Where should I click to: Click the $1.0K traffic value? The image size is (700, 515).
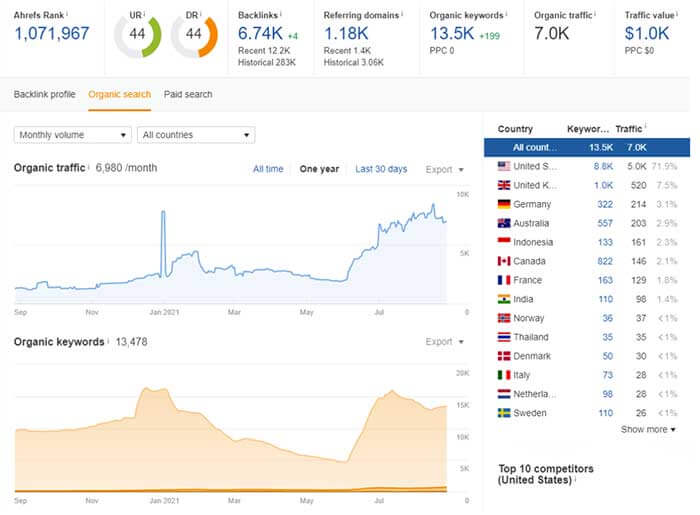647,33
